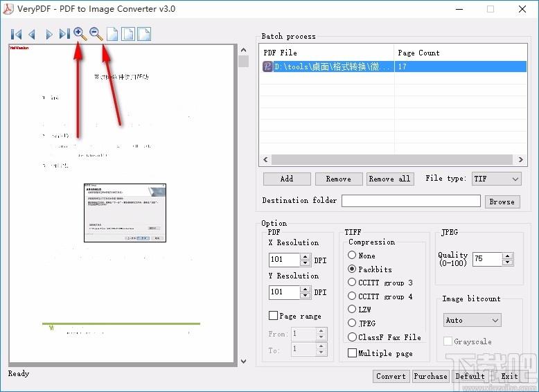Viewport: 539px width, 392px height.
Task: Decrease Y Resolution with down spinner
Action: (x=305, y=296)
